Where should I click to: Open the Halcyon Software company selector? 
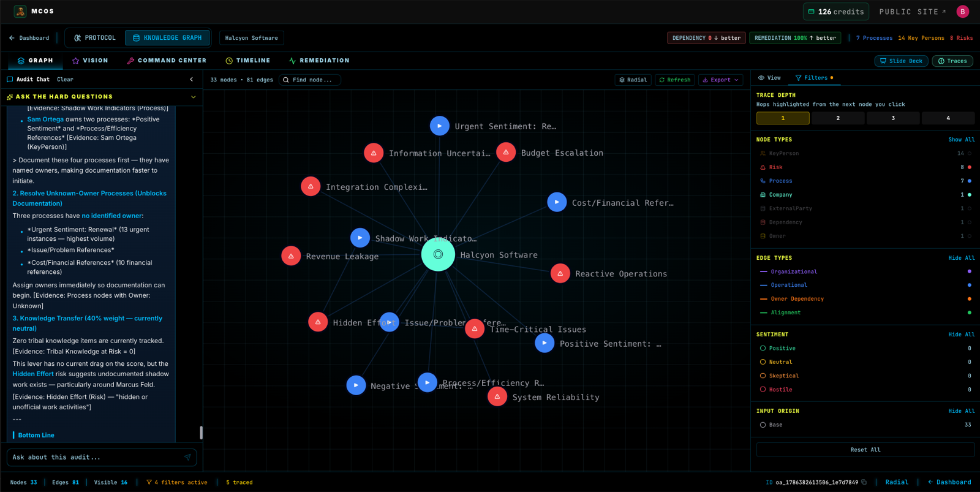[251, 38]
